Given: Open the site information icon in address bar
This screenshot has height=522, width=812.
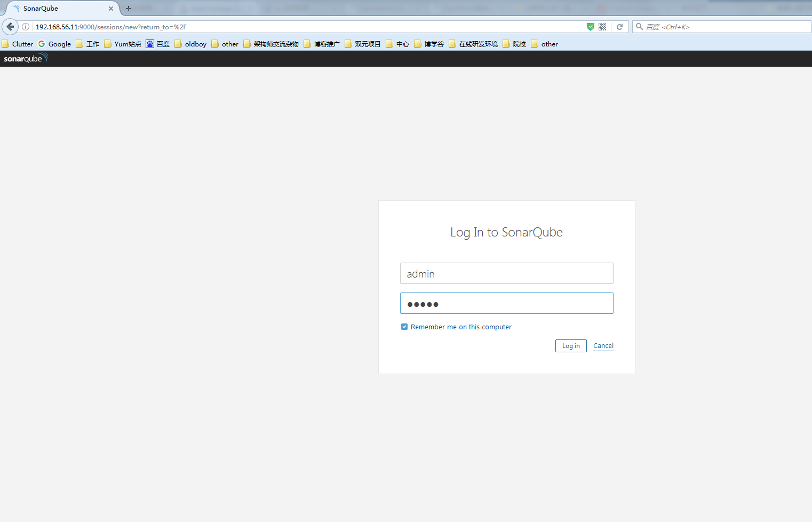Looking at the screenshot, I should pyautogui.click(x=26, y=27).
